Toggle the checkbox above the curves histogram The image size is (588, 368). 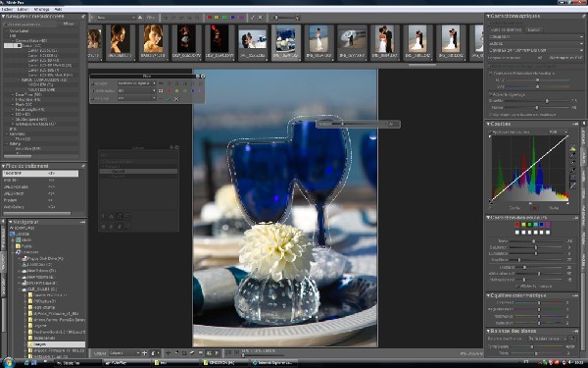tap(490, 132)
